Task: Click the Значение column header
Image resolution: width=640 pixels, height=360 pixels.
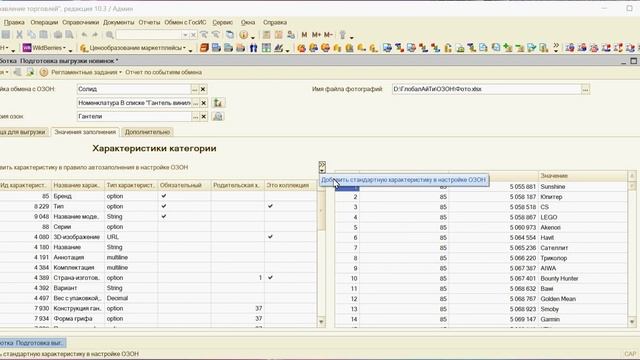Action: pyautogui.click(x=583, y=176)
